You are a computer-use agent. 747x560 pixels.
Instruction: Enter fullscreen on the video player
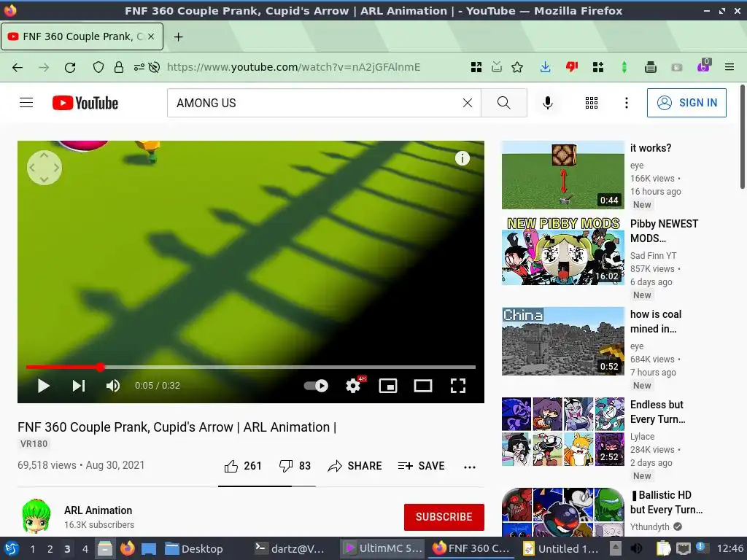coord(458,386)
